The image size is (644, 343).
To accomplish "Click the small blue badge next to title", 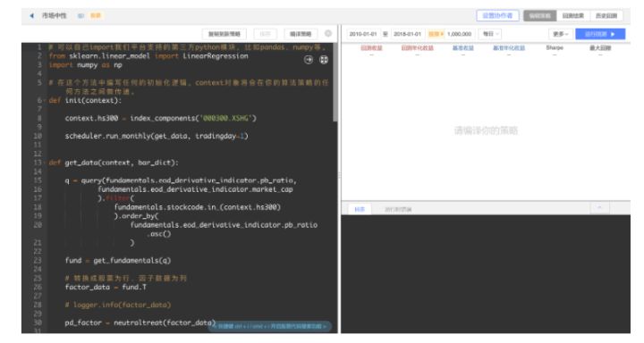I will [x=80, y=15].
